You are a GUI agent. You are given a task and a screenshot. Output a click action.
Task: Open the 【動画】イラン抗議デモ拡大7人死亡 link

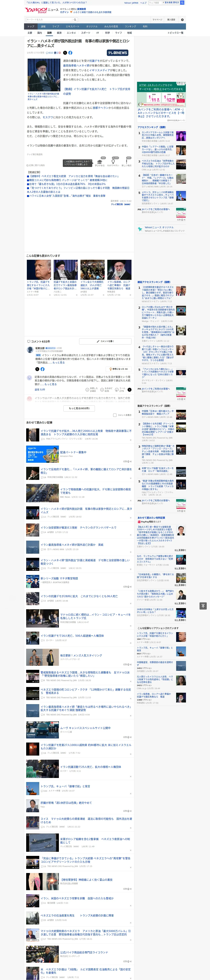96,91
